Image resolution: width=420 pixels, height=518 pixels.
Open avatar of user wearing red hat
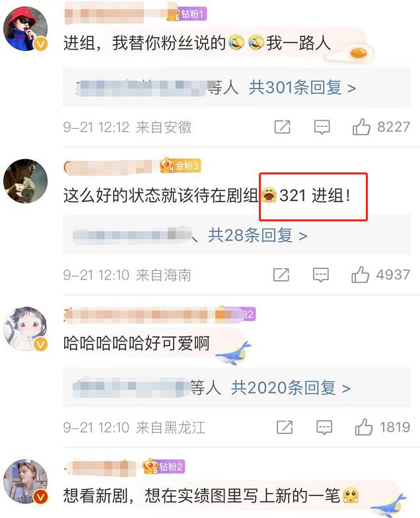pyautogui.click(x=25, y=29)
